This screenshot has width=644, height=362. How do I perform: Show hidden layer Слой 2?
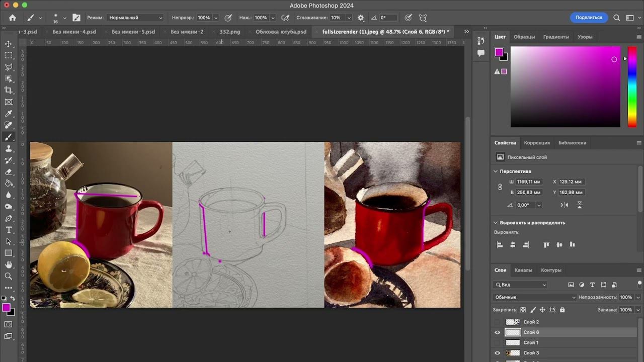[x=498, y=322]
